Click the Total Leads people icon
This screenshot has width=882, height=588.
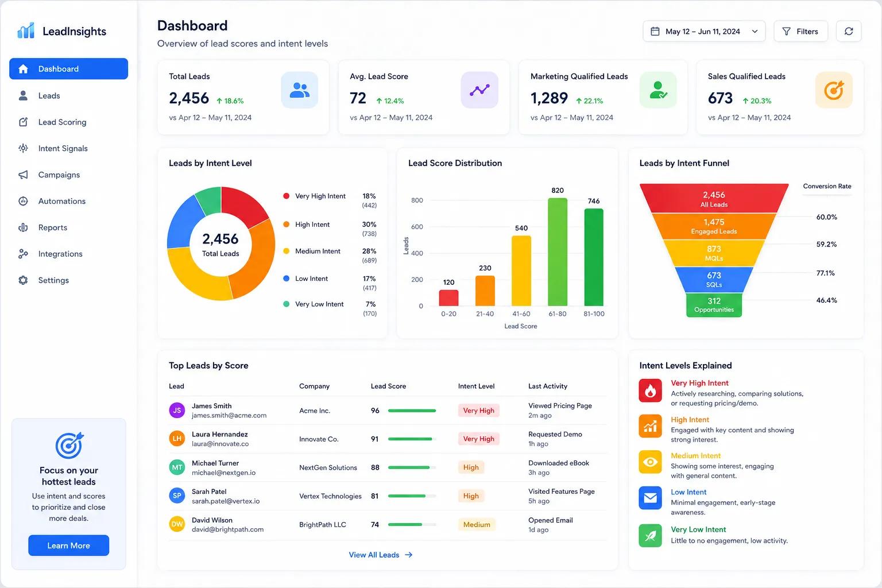click(299, 90)
